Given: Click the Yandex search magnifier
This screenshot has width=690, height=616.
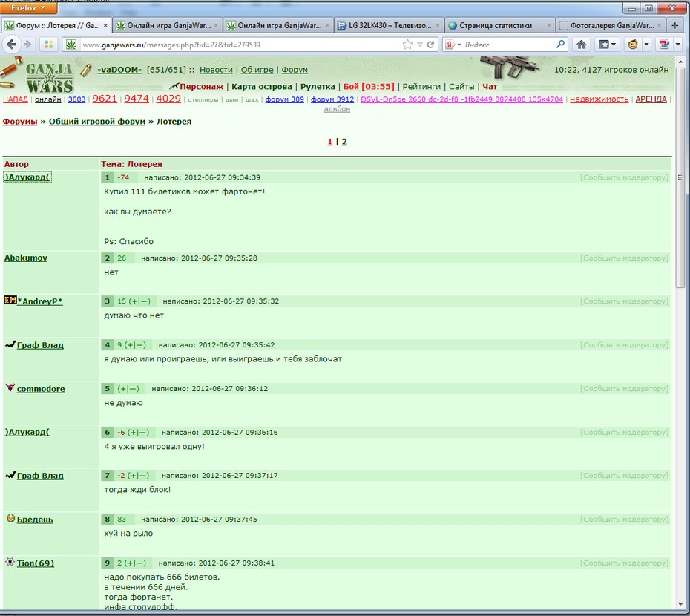Looking at the screenshot, I should point(560,44).
